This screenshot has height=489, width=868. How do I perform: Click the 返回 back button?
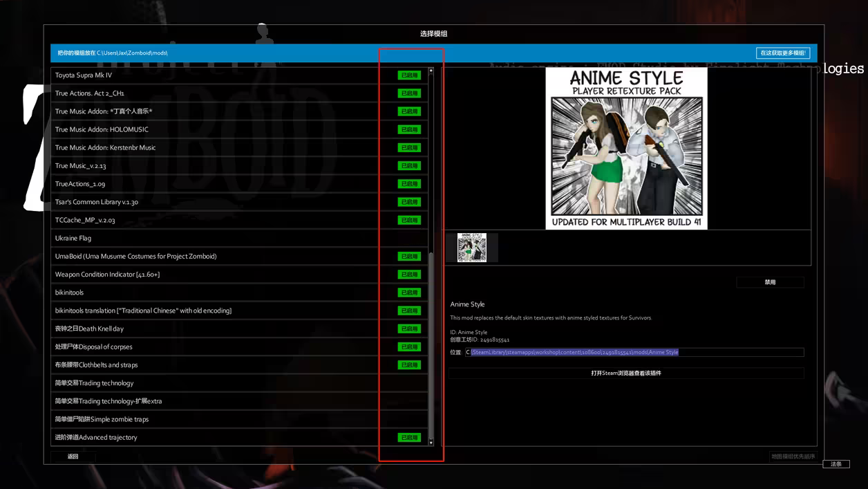pos(73,456)
